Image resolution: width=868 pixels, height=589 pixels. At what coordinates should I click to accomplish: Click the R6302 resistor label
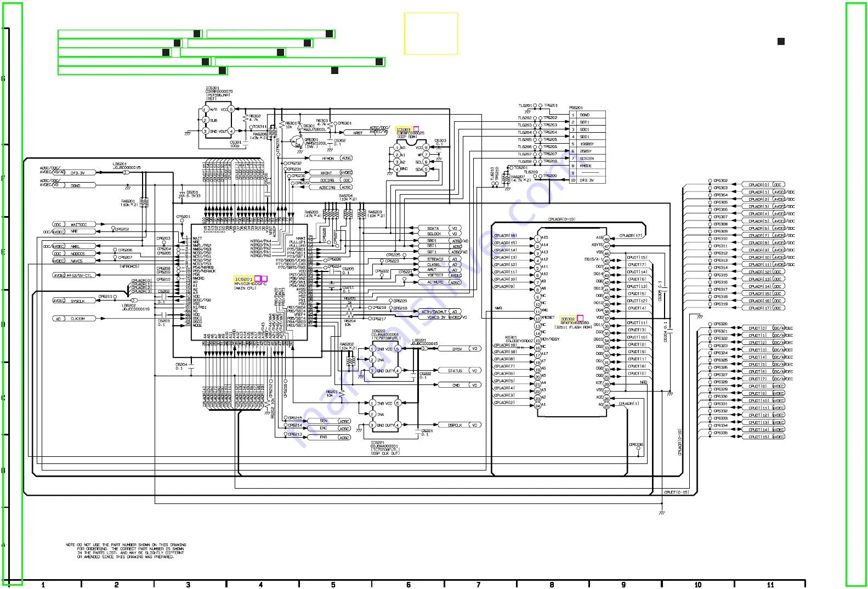point(255,116)
